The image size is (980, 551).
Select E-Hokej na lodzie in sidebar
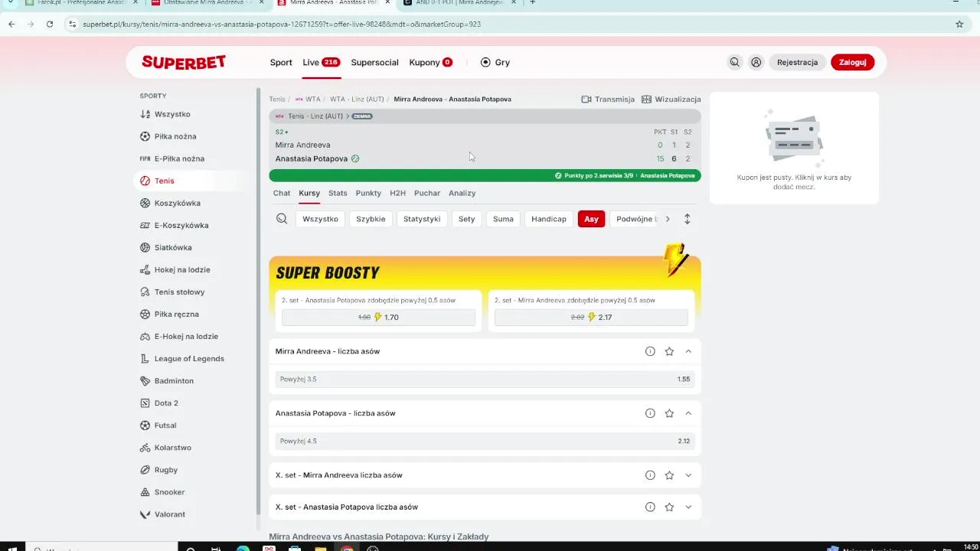pyautogui.click(x=179, y=336)
